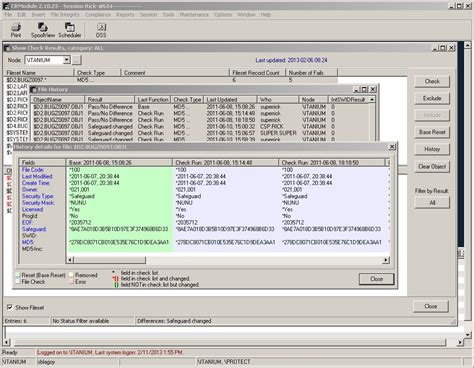
Task: Close the Show Check Results window via Close button
Action: click(x=431, y=306)
